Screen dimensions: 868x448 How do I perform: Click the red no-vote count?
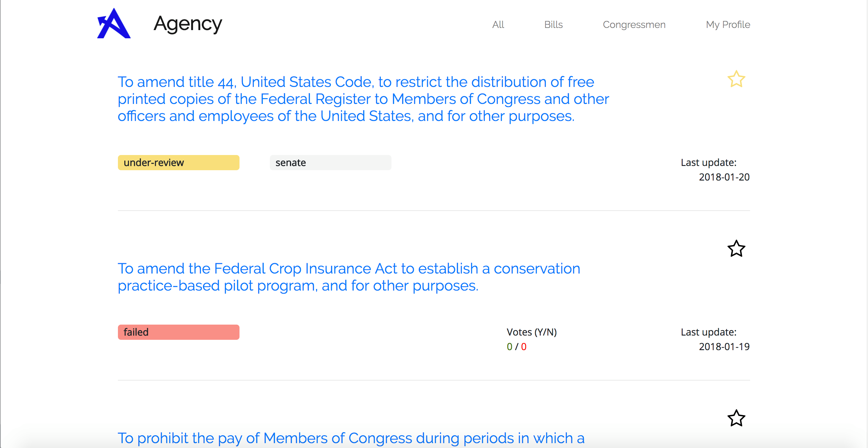coord(524,346)
